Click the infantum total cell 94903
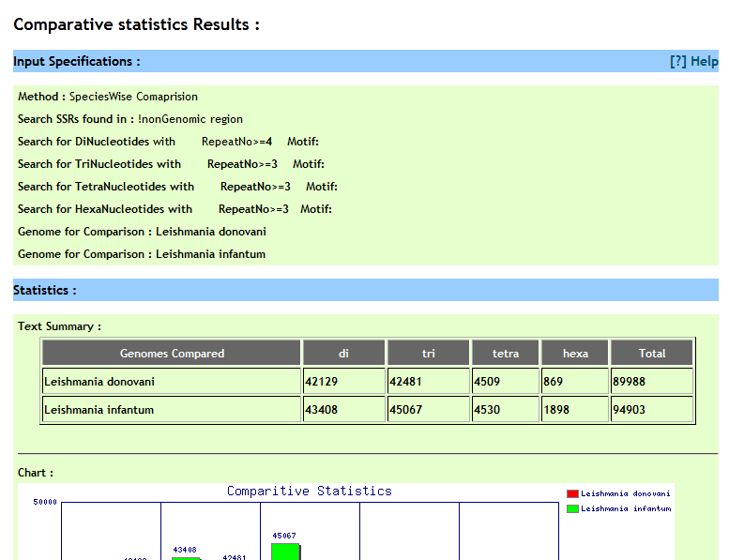729x560 pixels. [651, 410]
